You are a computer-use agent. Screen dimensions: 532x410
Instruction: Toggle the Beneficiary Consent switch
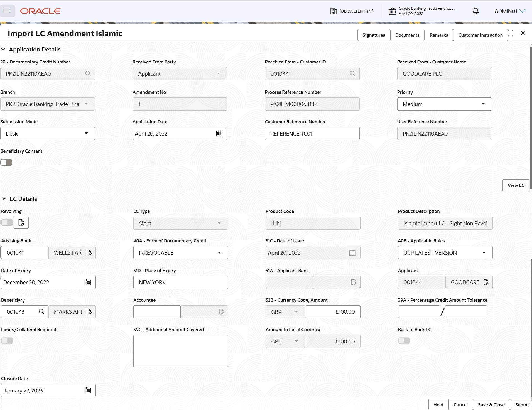[x=6, y=162]
